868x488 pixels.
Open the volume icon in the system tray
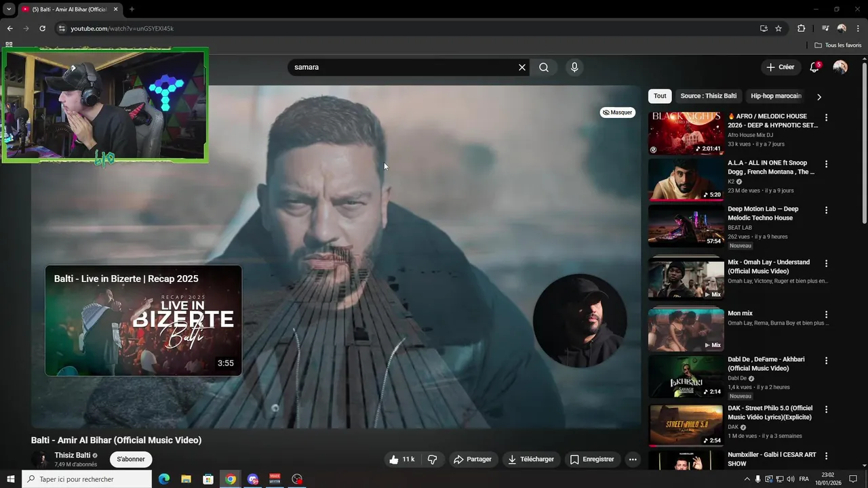[x=791, y=479]
